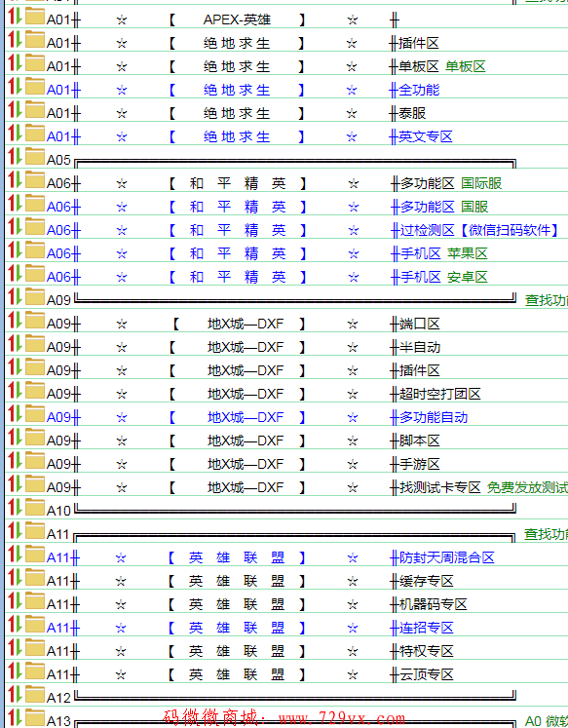
Task: Click the sort arrows icon in the DXF 找测试卡专区 row
Action: [x=15, y=483]
